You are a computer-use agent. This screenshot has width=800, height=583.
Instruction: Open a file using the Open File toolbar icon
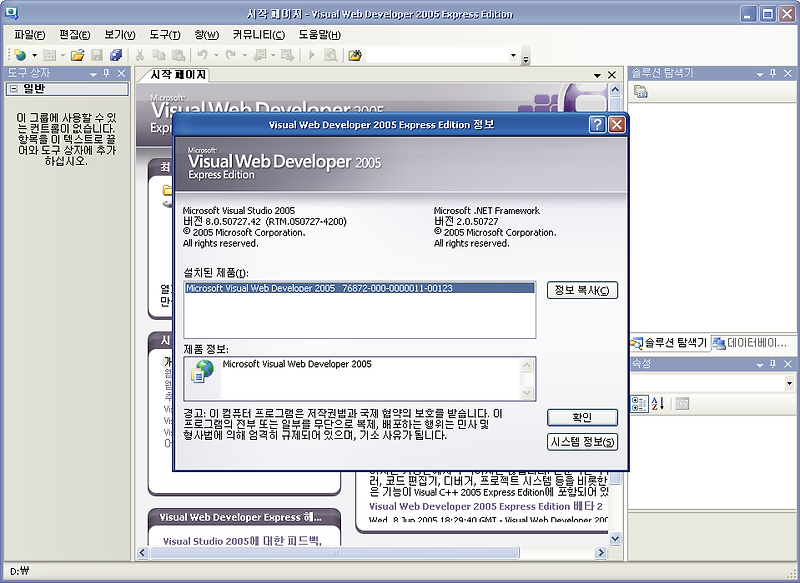click(x=76, y=55)
